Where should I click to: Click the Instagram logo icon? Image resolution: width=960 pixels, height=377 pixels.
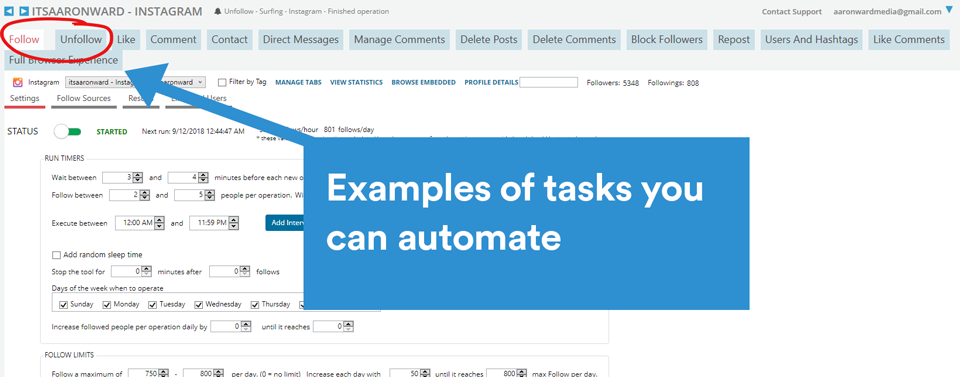coord(18,82)
